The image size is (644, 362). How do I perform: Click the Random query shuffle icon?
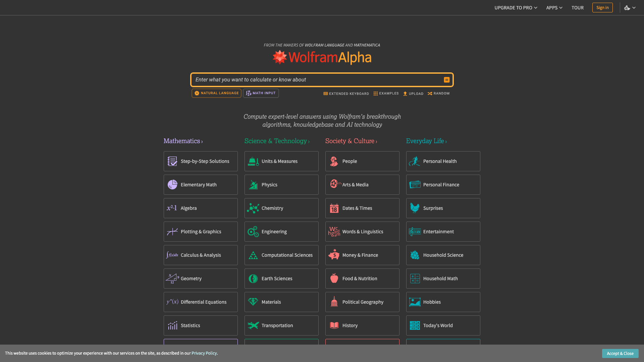[430, 94]
